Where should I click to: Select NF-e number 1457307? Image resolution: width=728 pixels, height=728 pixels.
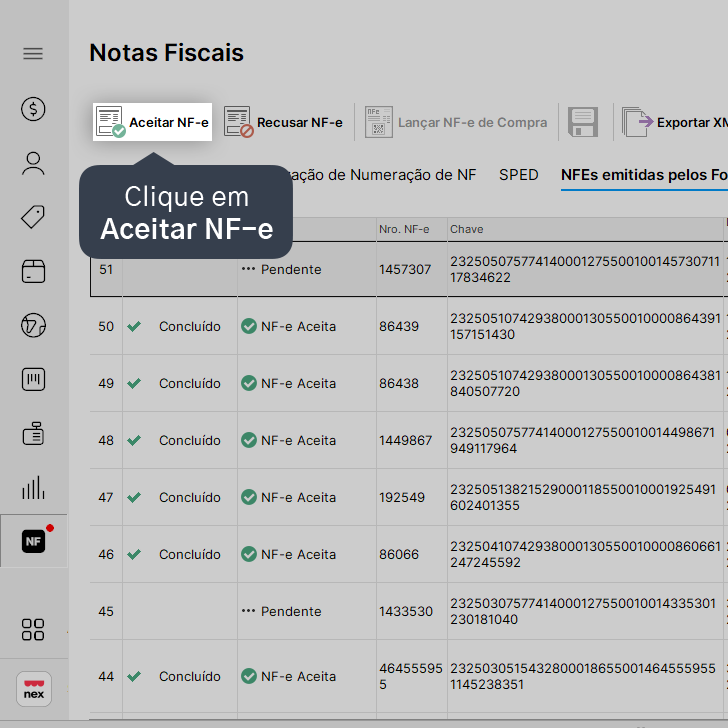coord(405,269)
